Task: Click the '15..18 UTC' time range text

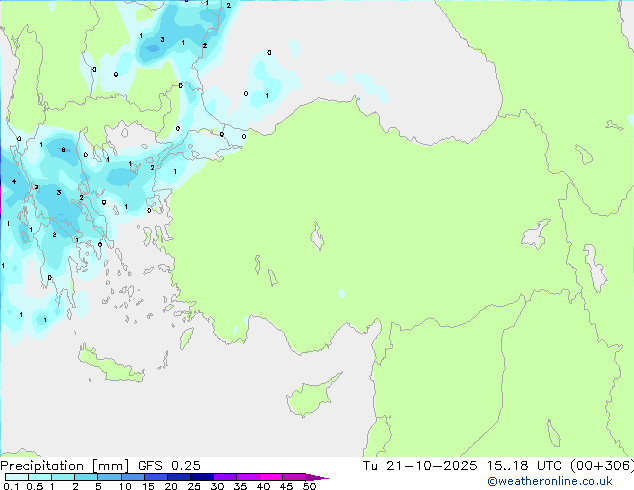Action: tap(524, 466)
